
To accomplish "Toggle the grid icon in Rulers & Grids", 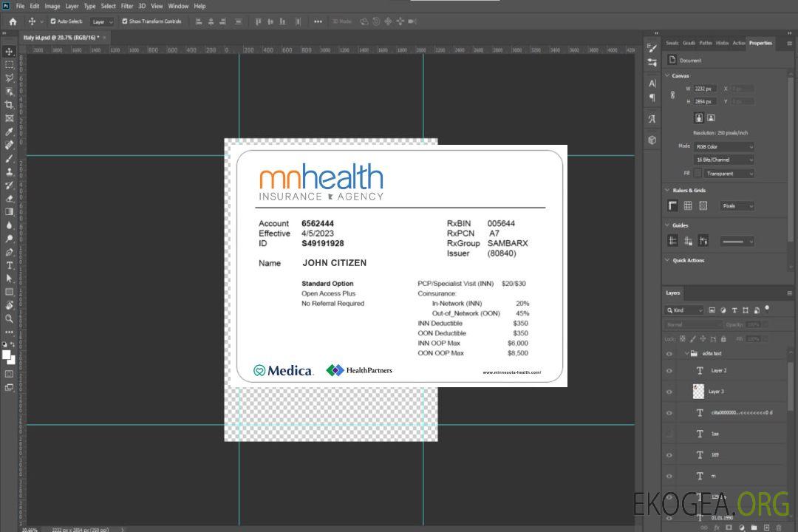I will tap(688, 205).
